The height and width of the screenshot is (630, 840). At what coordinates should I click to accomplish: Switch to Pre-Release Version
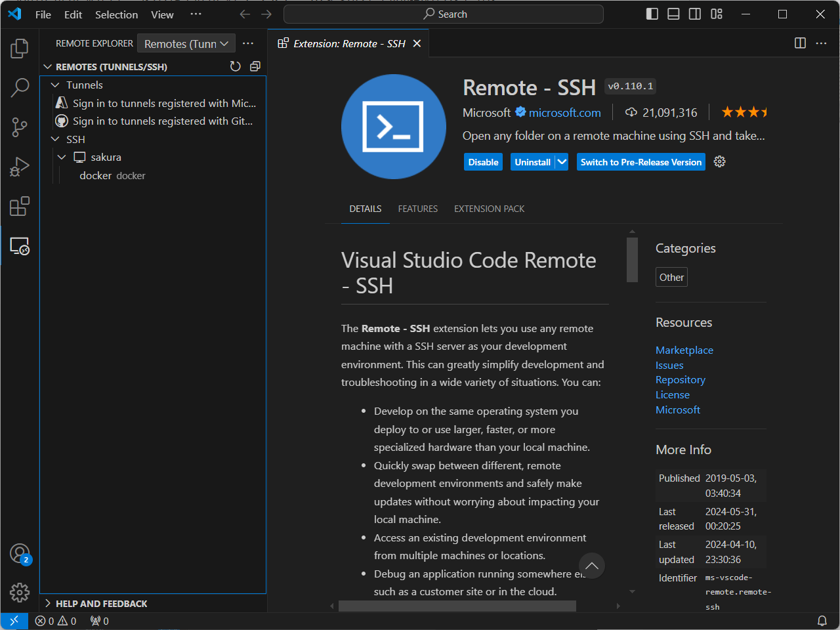coord(641,162)
